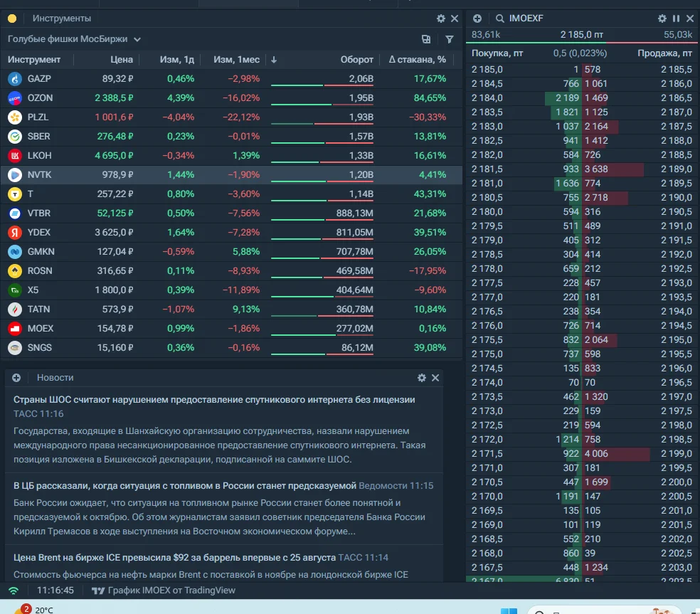
Task: Click best bid price 2 185,0
Action: (487, 69)
